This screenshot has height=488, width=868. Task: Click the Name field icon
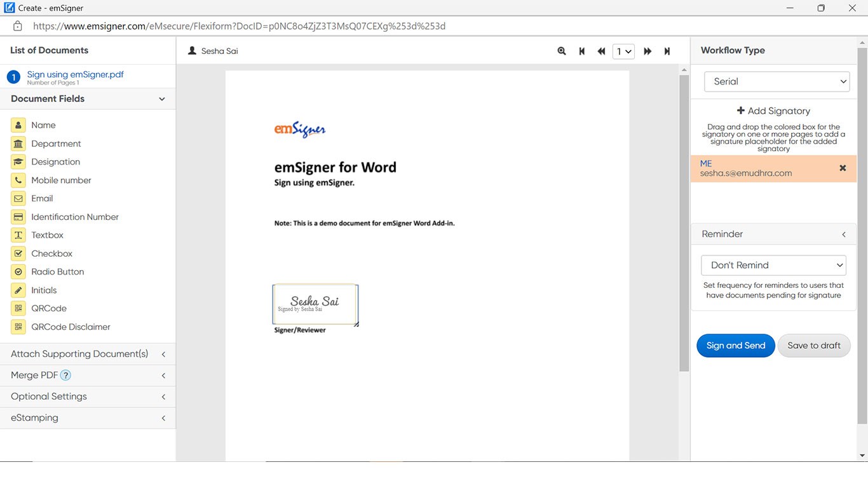click(18, 125)
